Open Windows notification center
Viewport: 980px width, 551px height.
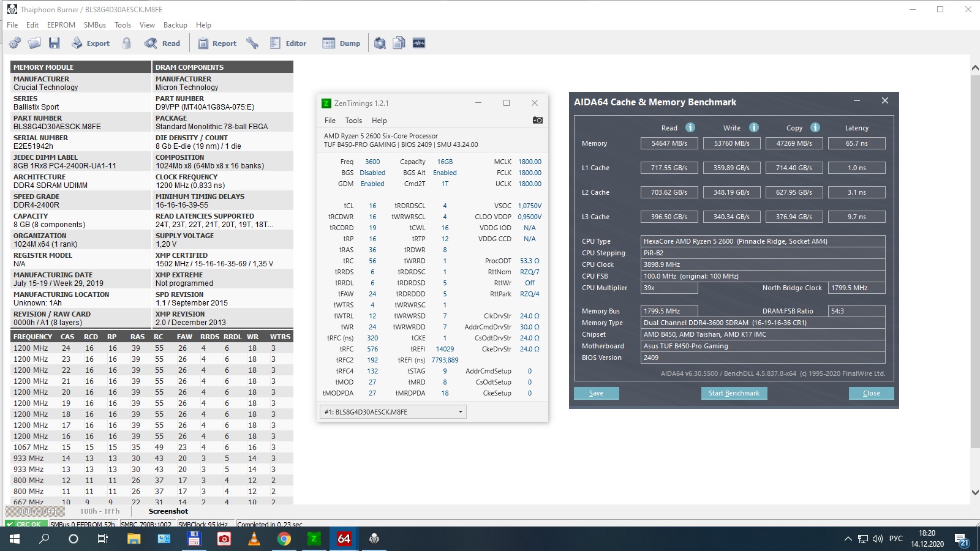click(x=961, y=539)
